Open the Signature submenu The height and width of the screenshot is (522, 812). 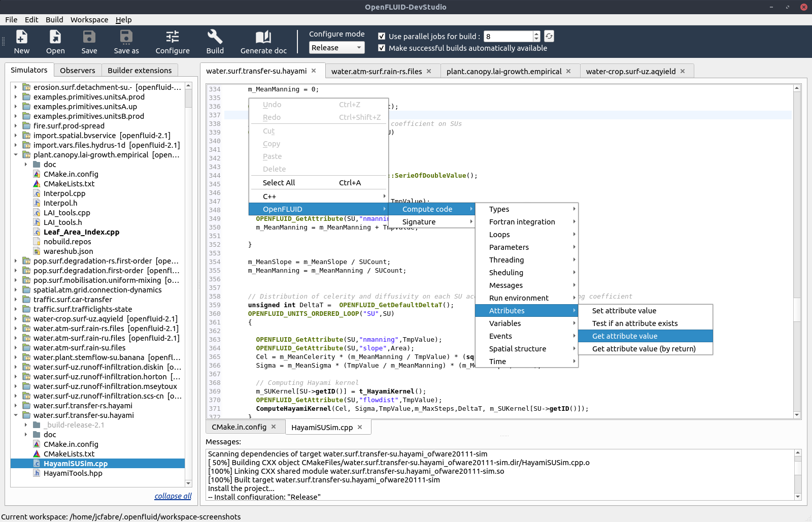tap(432, 222)
